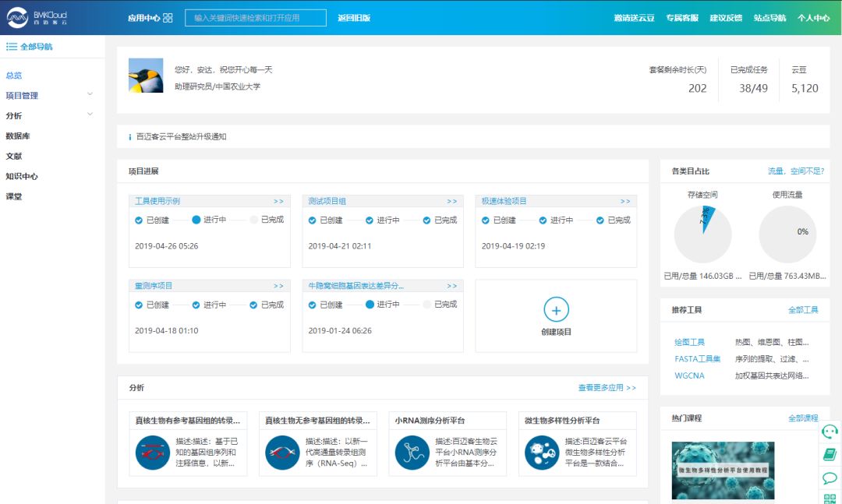
Task: Expand the 分析 sidebar submenu
Action: tap(90, 115)
